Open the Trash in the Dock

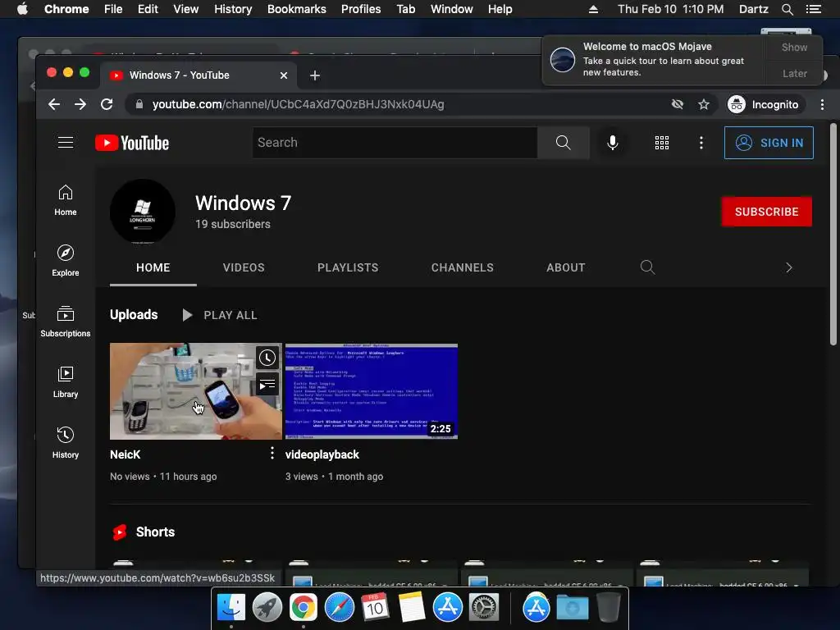coord(609,608)
